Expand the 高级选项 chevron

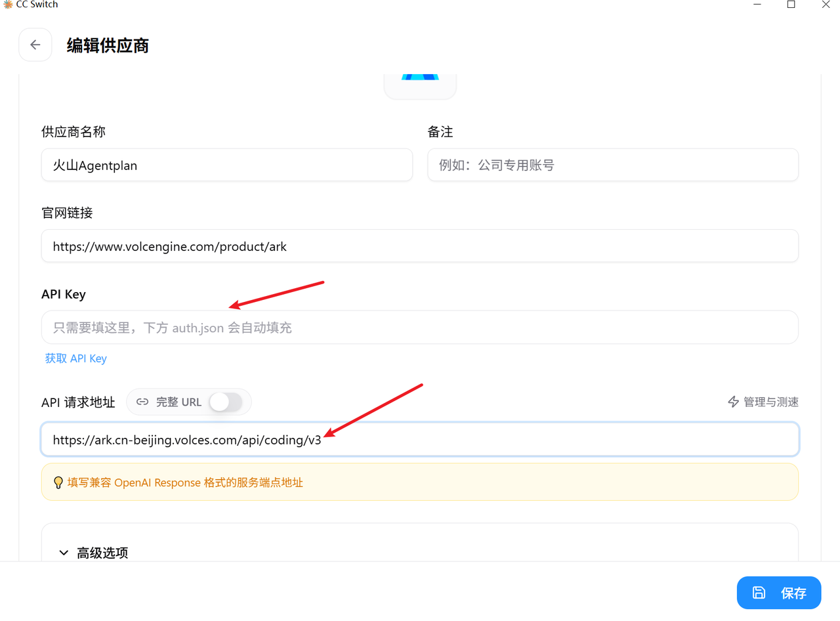pyautogui.click(x=64, y=553)
